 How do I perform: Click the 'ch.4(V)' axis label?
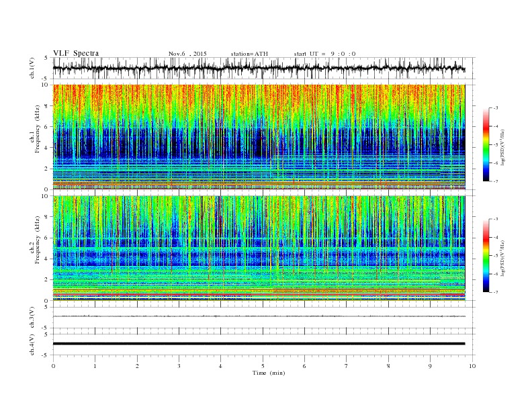coord(32,345)
